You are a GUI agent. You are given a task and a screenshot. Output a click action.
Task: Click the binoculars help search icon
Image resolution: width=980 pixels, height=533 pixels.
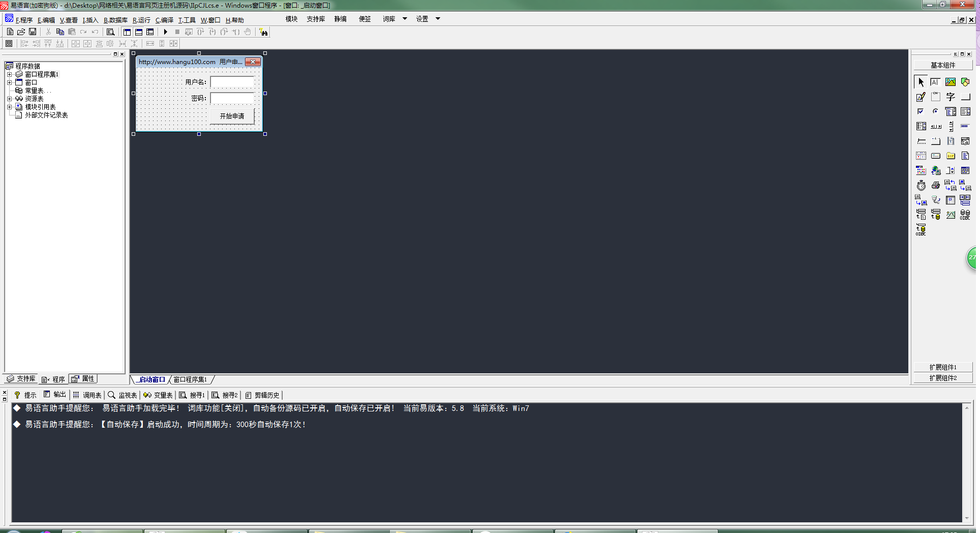pos(263,32)
